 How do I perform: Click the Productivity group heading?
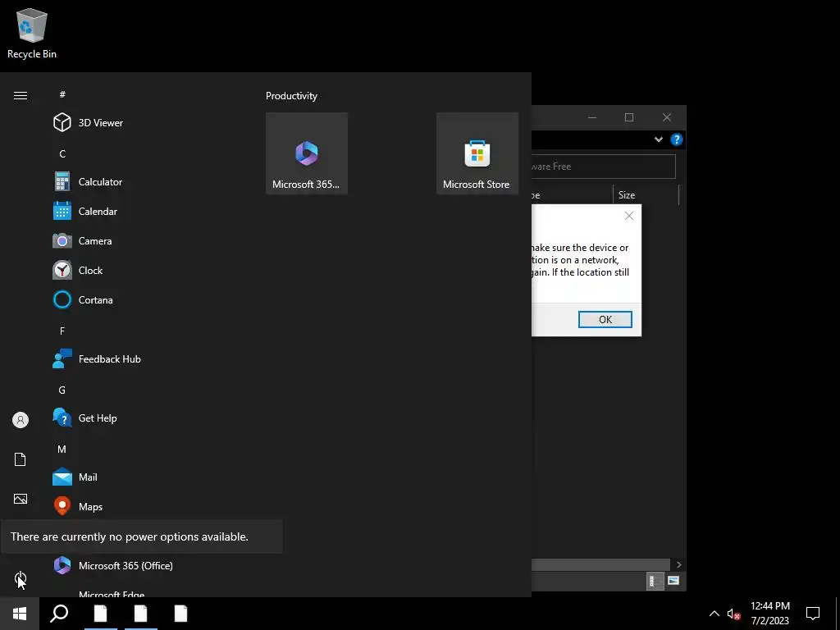pos(291,96)
